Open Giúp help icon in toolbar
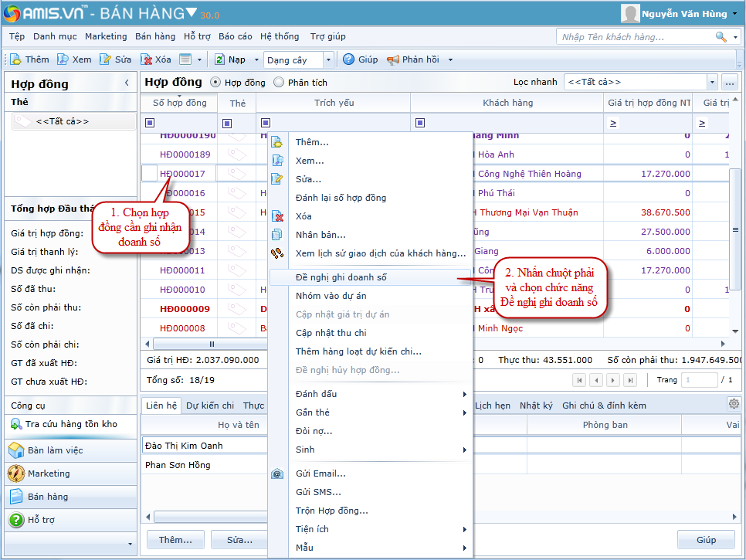Viewport: 746px width, 560px height. coord(348,59)
